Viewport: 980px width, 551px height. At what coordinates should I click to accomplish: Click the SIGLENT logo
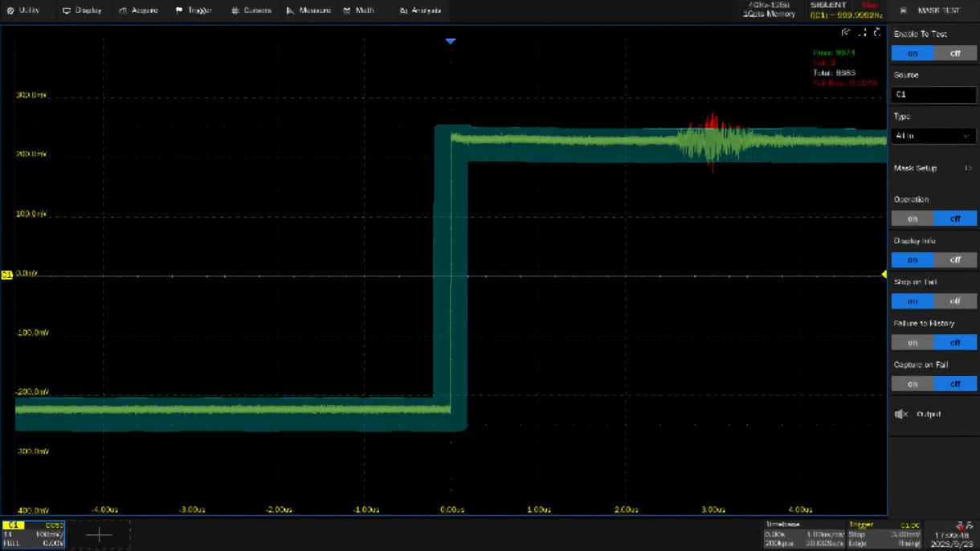[x=828, y=6]
